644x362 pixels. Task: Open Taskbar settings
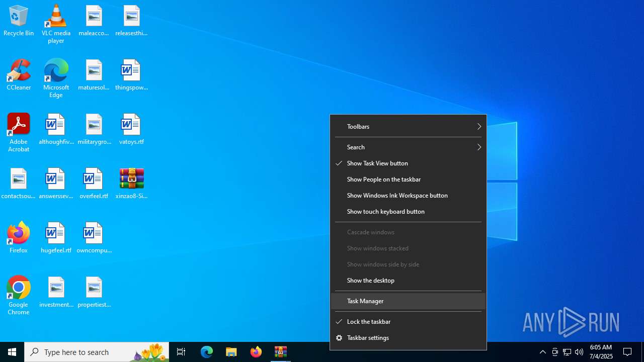pyautogui.click(x=408, y=338)
